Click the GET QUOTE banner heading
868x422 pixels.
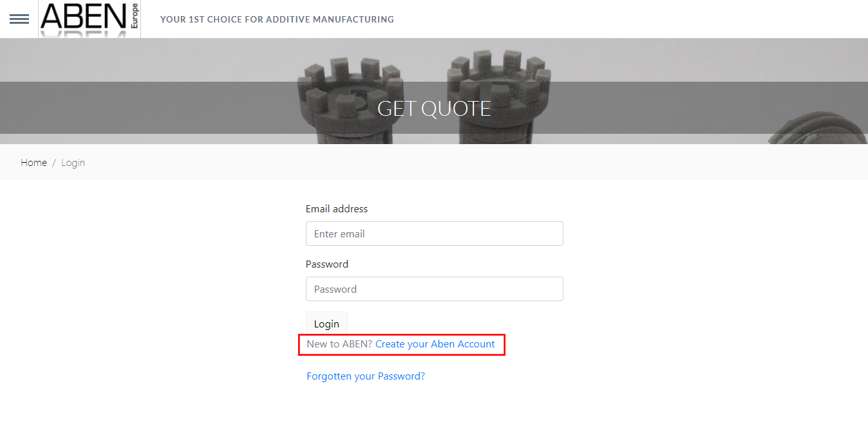(x=434, y=108)
